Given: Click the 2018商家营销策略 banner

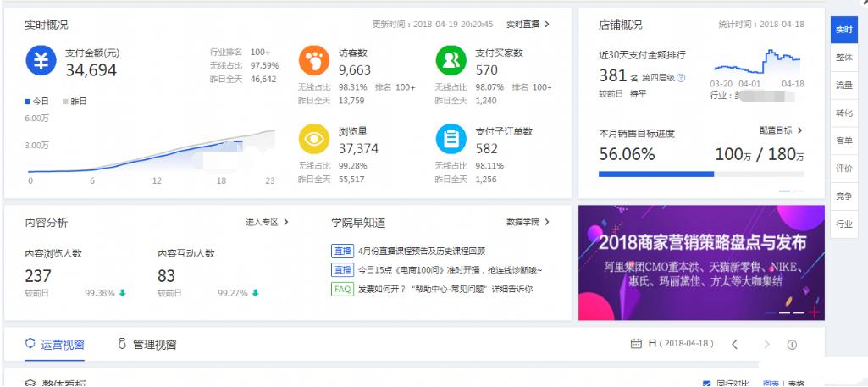Looking at the screenshot, I should (701, 263).
